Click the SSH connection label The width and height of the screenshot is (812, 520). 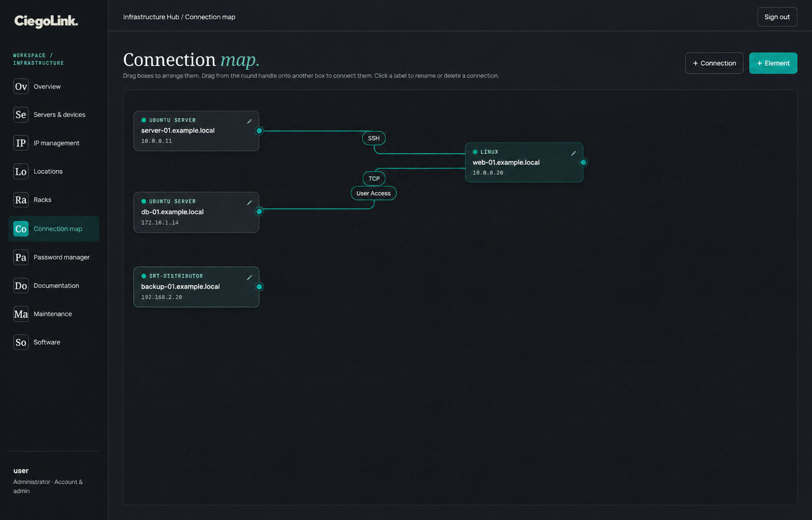(x=374, y=138)
